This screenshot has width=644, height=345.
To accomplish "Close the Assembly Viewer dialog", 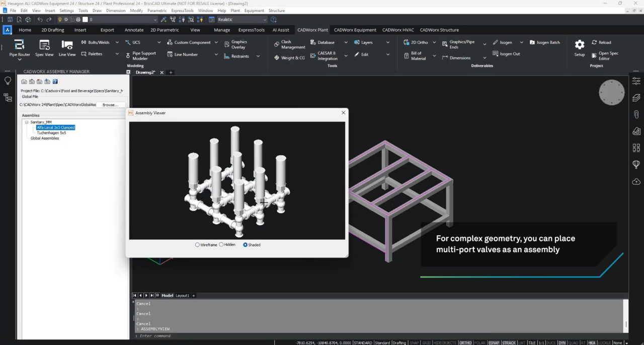I will 343,113.
